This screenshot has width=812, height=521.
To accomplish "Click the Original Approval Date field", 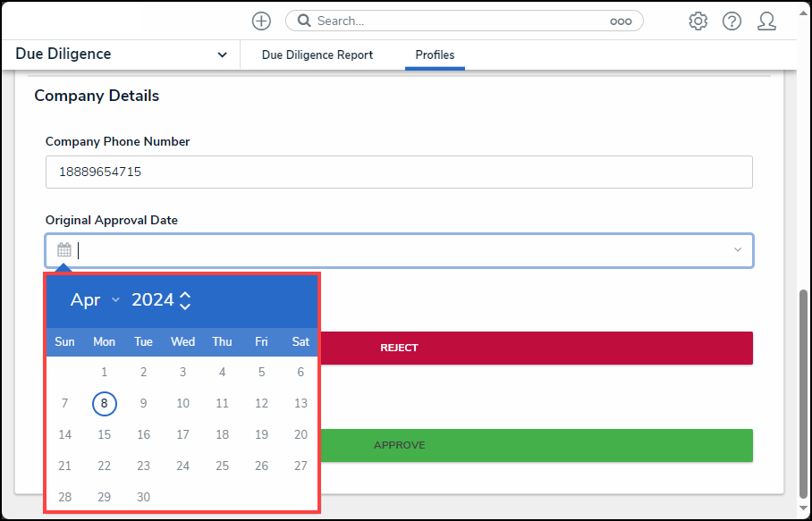I will (x=399, y=250).
